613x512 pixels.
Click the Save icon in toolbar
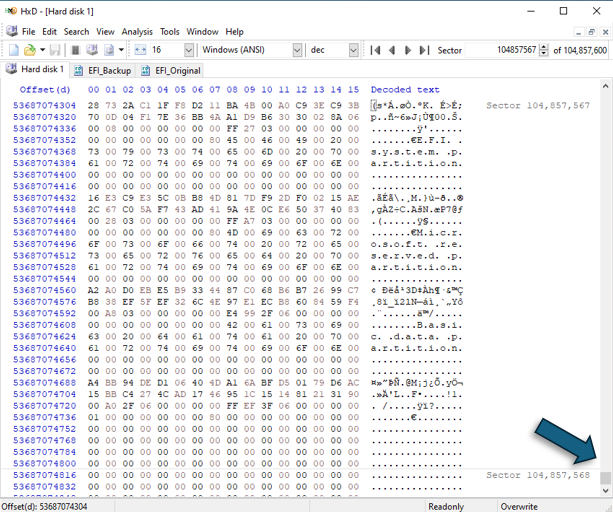click(x=56, y=50)
